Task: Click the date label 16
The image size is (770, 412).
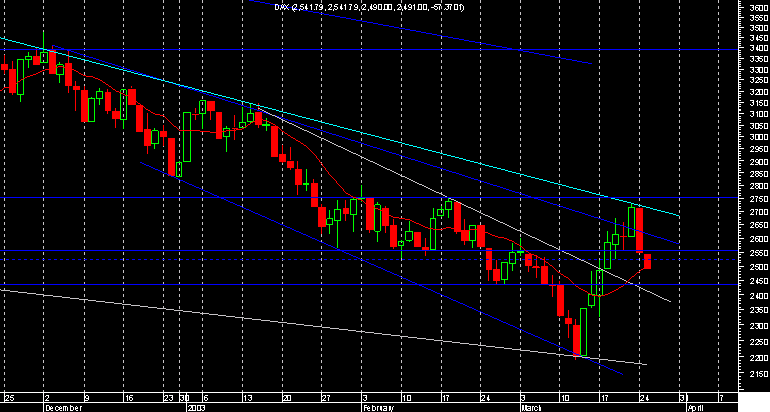Action: point(129,397)
